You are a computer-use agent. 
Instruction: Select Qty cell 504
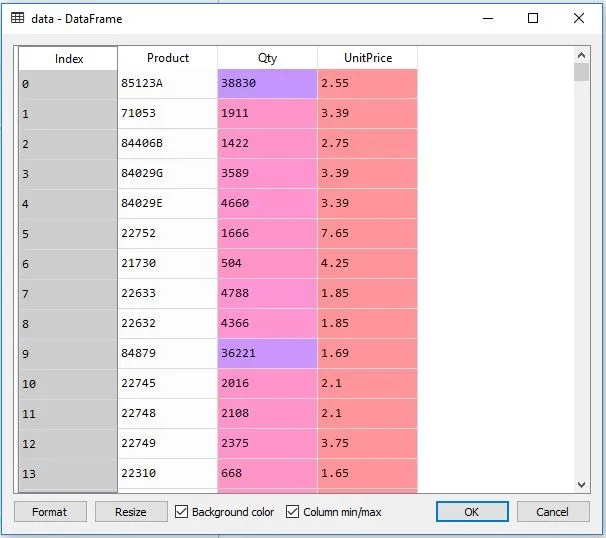pos(267,264)
